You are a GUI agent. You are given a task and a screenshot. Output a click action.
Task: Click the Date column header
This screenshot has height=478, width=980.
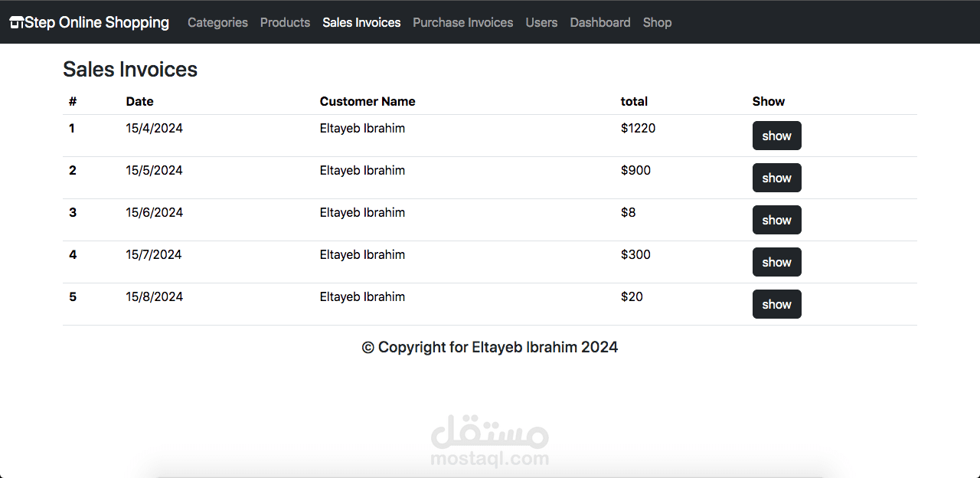click(139, 101)
